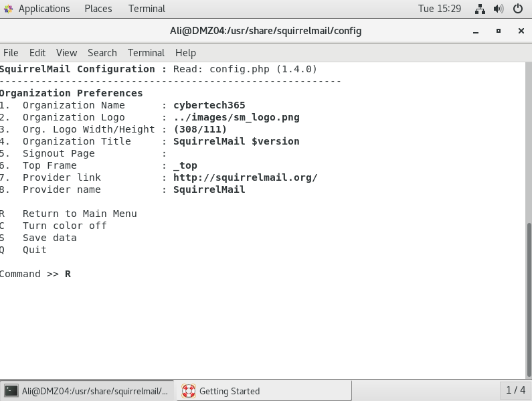Minimize the terminal window
This screenshot has width=532, height=401.
click(x=476, y=31)
